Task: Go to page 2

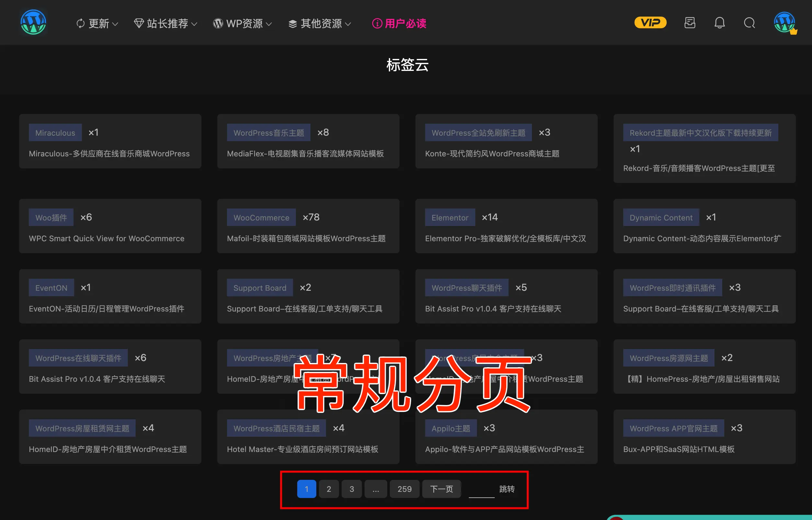Action: [329, 489]
